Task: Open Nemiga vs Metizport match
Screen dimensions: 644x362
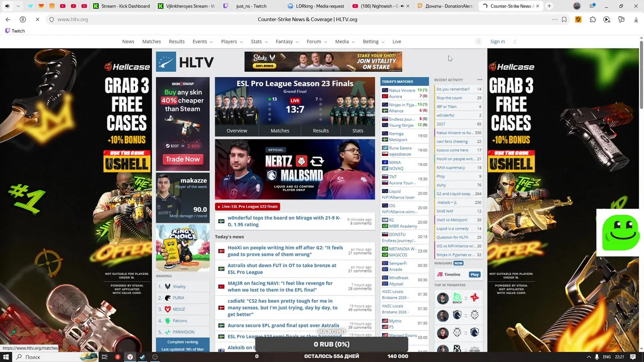Action: point(405,137)
